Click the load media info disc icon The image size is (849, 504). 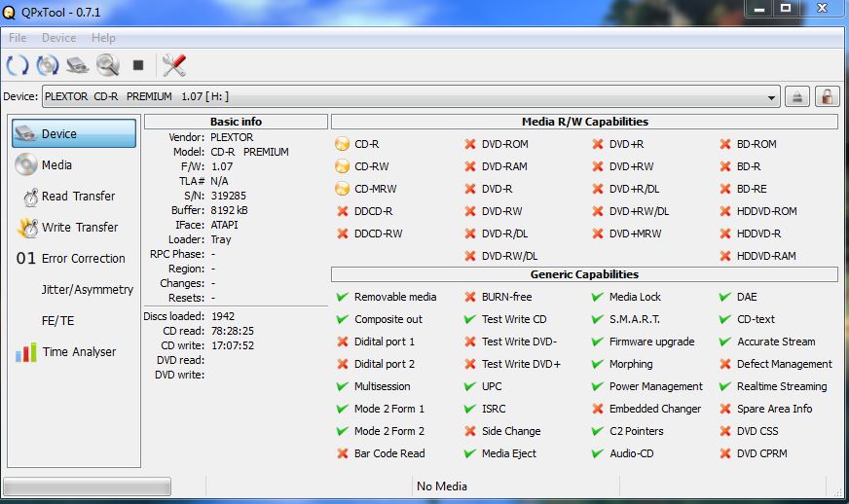(x=48, y=65)
